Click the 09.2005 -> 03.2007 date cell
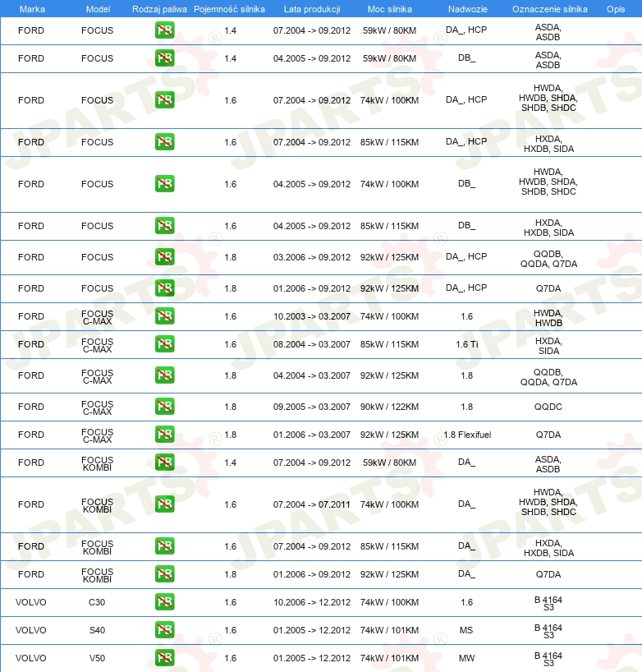 coord(312,407)
